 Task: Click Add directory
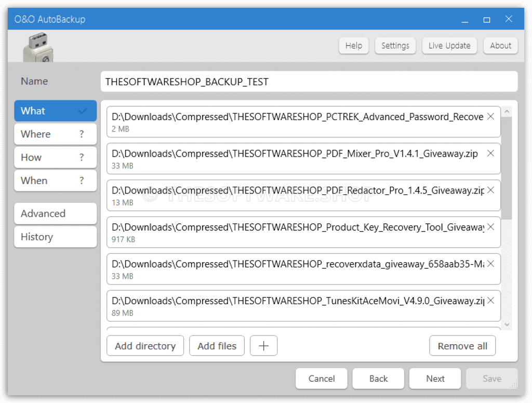coord(145,346)
